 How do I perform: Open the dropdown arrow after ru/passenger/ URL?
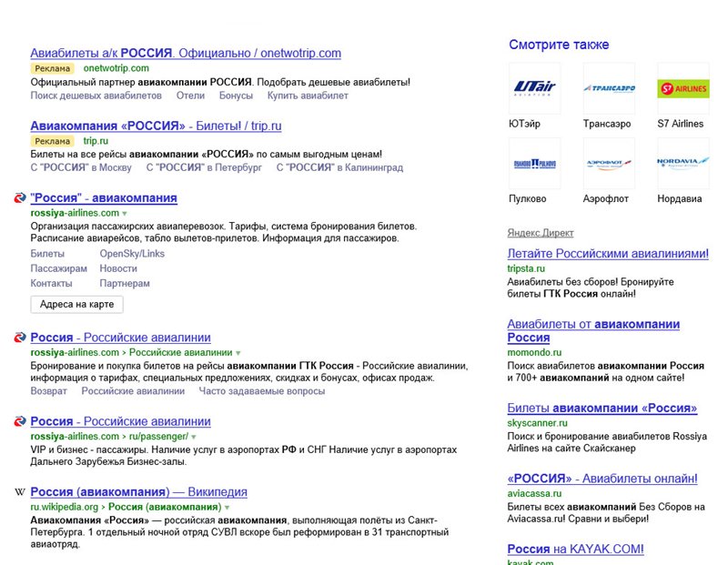[x=195, y=437]
